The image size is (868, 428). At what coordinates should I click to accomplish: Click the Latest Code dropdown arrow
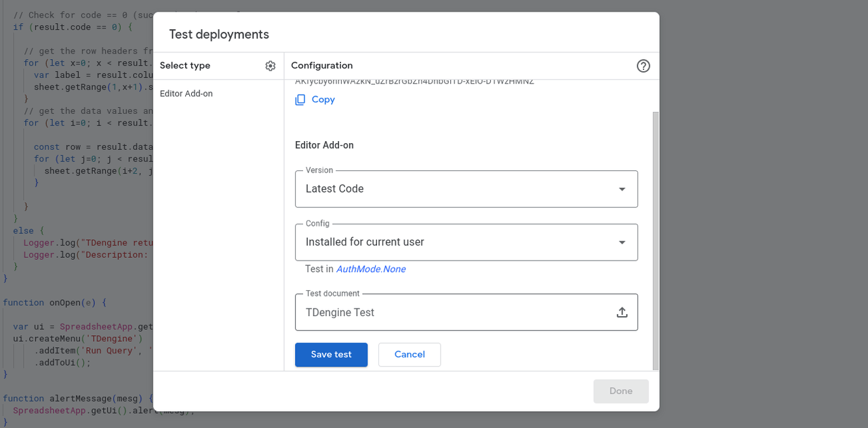[x=621, y=189]
